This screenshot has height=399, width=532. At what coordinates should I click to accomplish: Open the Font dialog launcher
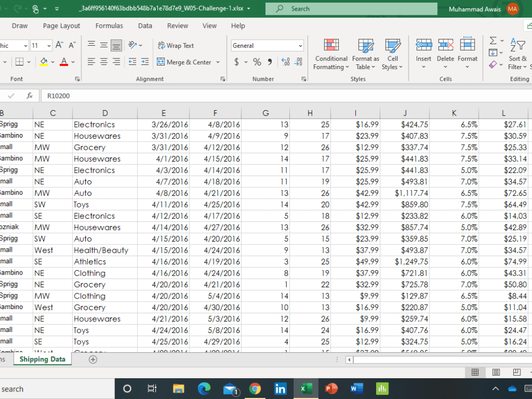coord(77,79)
